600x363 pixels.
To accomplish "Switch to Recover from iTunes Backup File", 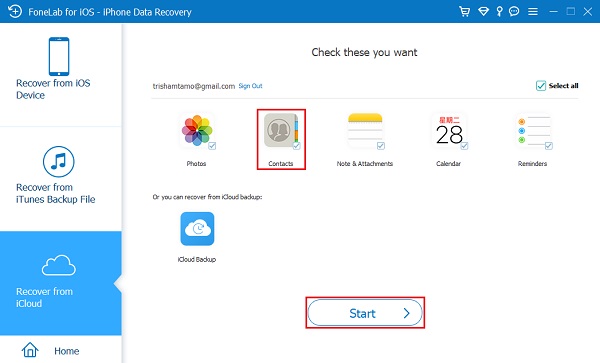I will (60, 179).
